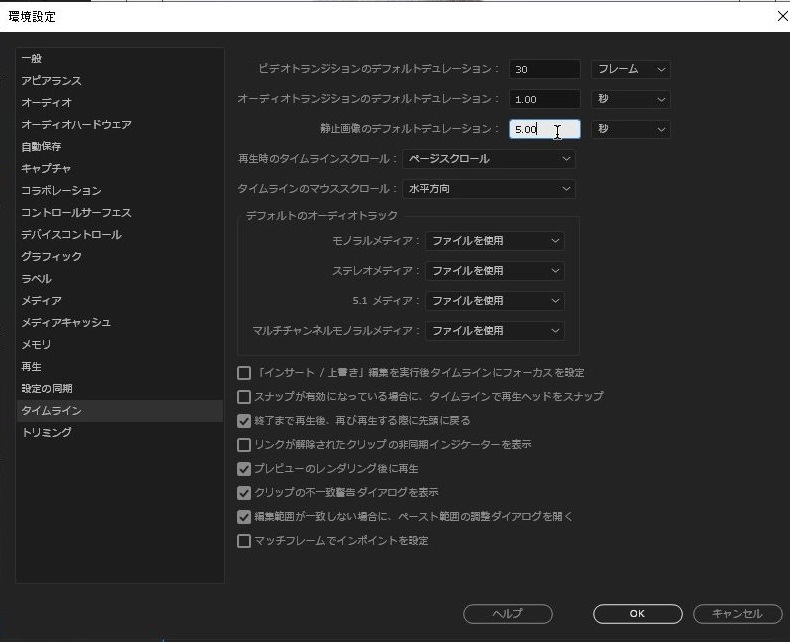Open the フレーム unit dropdown for video transition
The width and height of the screenshot is (790, 642).
tap(630, 69)
